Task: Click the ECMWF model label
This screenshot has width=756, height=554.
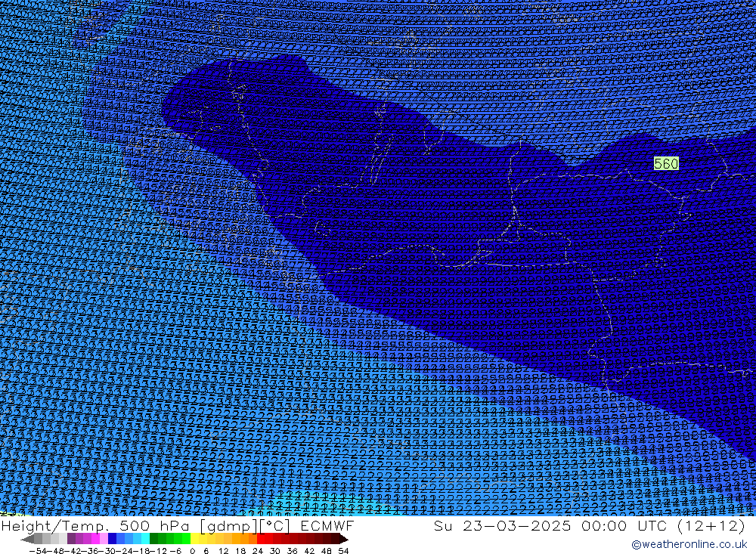Action: pyautogui.click(x=327, y=525)
